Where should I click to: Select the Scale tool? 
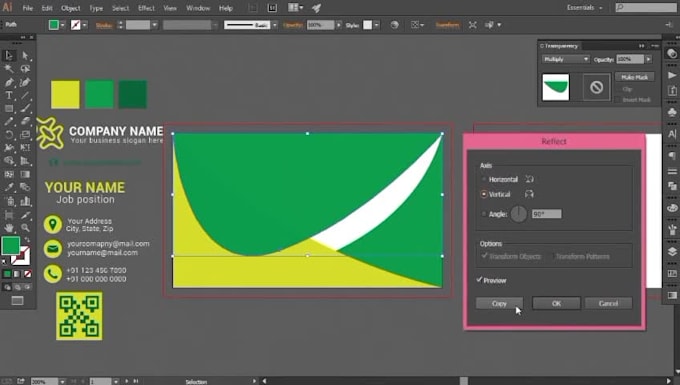point(25,134)
